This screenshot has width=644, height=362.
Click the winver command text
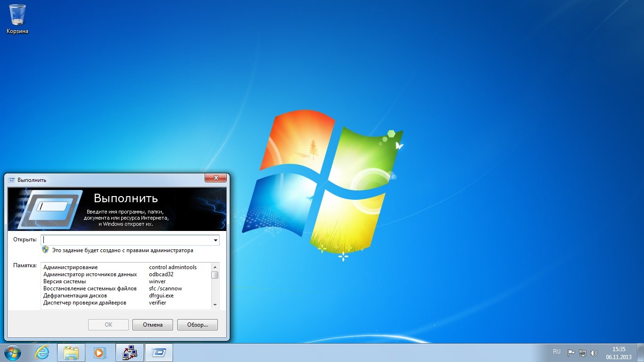coord(157,281)
